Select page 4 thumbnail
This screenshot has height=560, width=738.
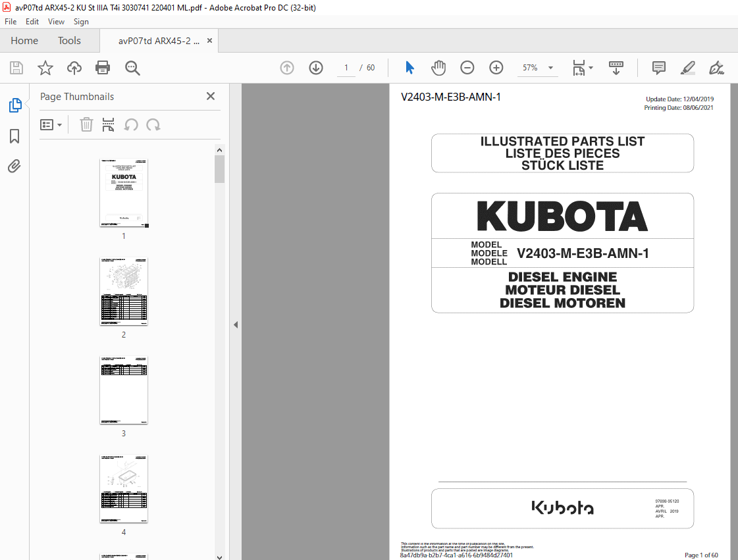(124, 489)
